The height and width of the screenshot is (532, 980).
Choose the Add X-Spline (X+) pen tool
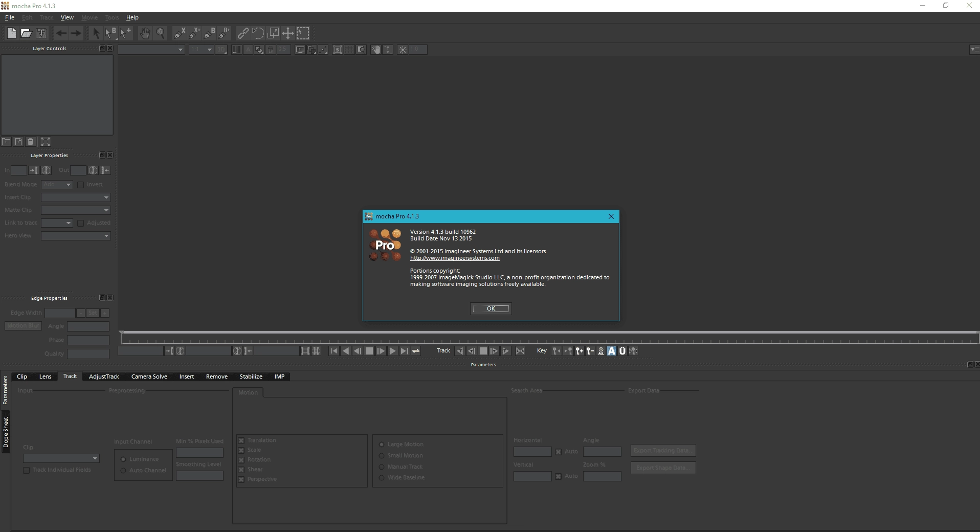point(195,33)
